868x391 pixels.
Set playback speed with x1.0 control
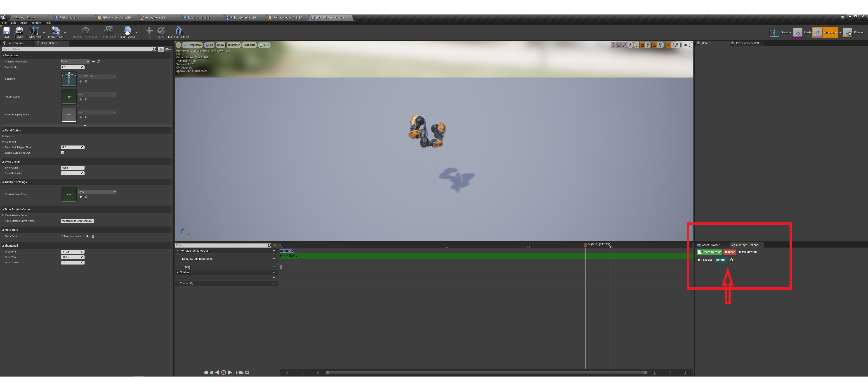pyautogui.click(x=264, y=45)
